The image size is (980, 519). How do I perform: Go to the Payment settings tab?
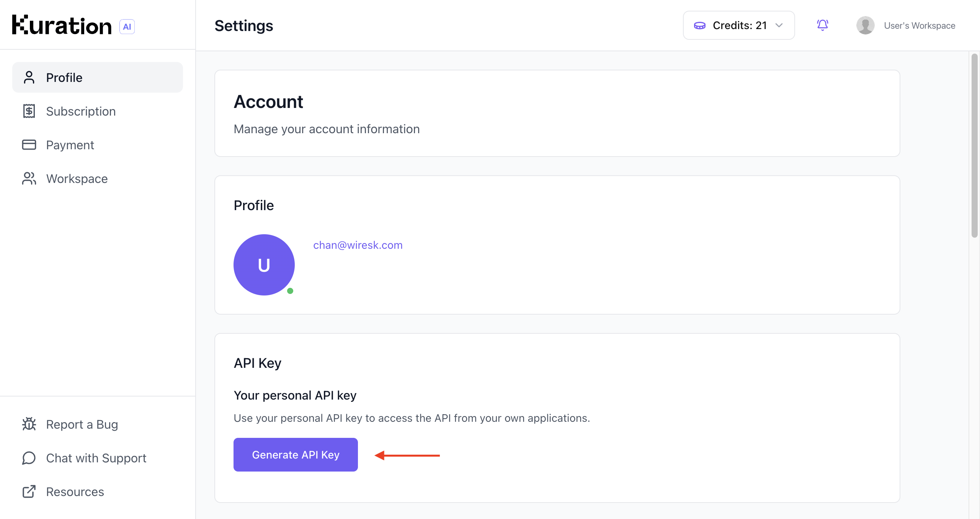(x=70, y=145)
